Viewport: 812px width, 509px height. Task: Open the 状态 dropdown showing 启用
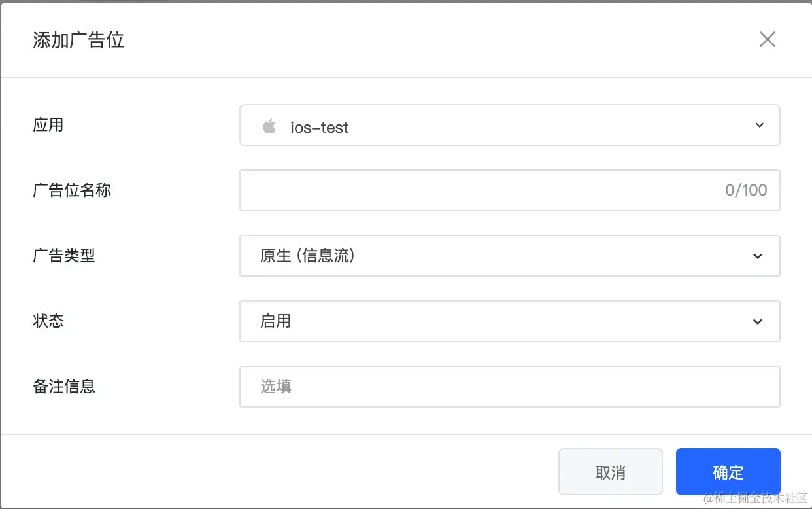point(509,321)
